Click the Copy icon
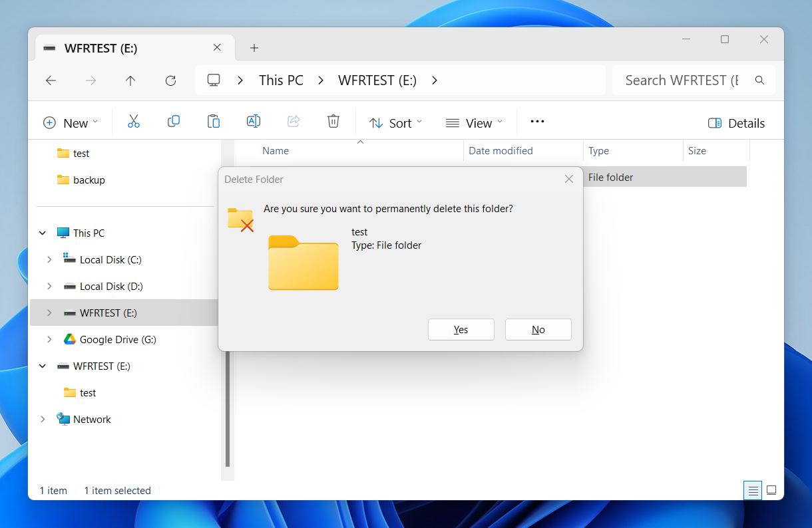This screenshot has width=812, height=528. click(x=174, y=121)
